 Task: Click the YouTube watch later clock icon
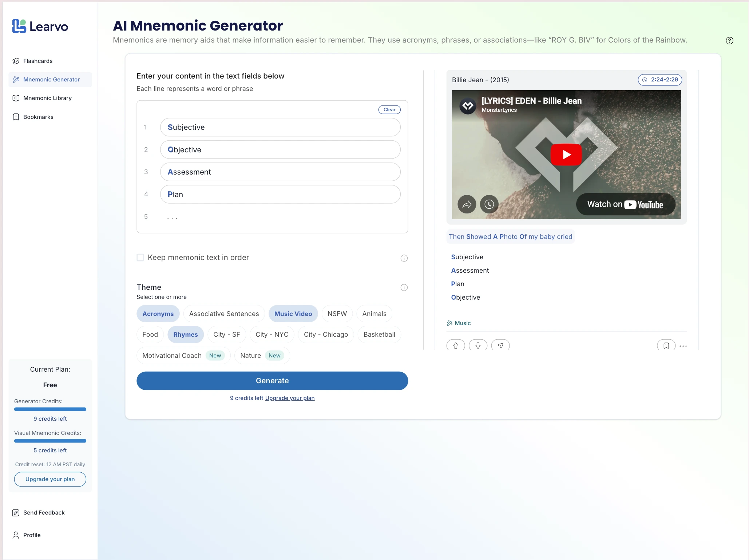click(x=489, y=204)
